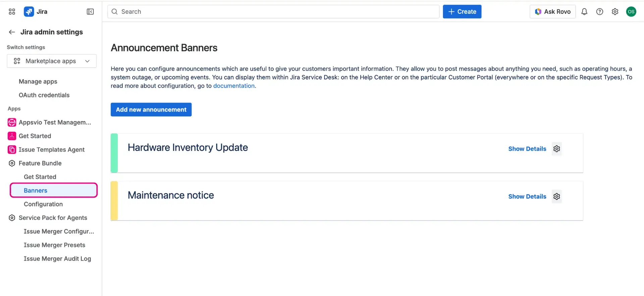This screenshot has height=296, width=644.
Task: Select Banners in the sidebar
Action: (x=54, y=190)
